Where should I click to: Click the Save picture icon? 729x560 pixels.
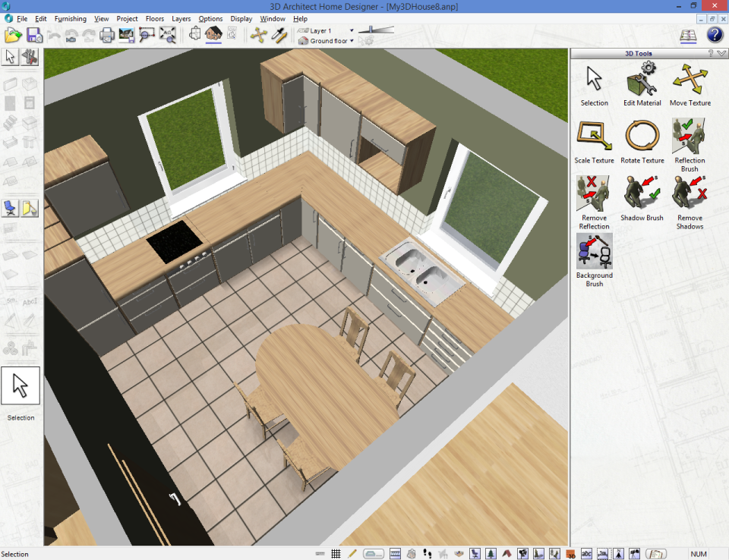click(x=127, y=36)
